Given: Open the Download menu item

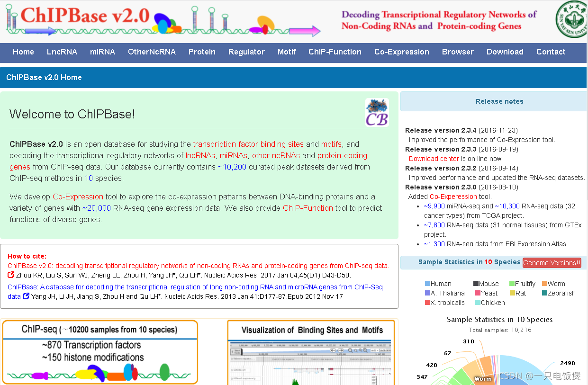Looking at the screenshot, I should [x=505, y=52].
